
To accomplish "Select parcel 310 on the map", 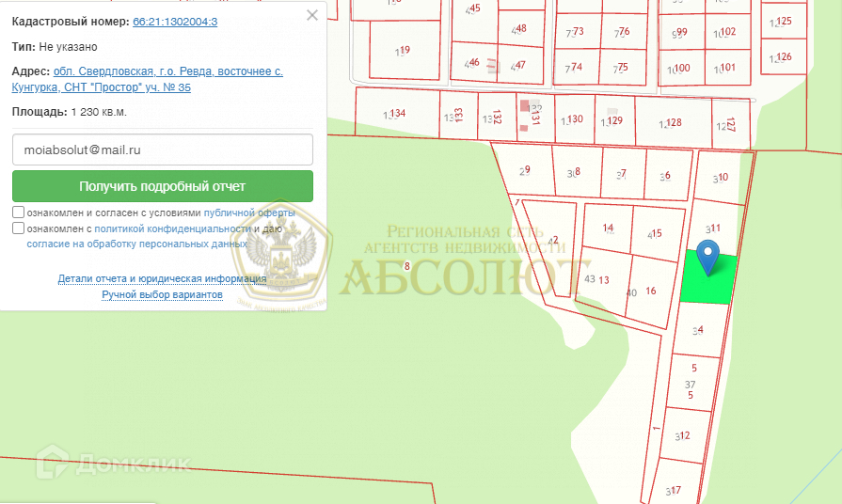I will click(721, 177).
